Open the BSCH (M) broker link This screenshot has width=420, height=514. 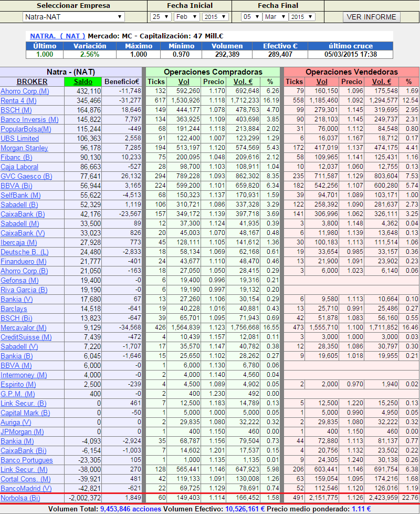(x=16, y=110)
